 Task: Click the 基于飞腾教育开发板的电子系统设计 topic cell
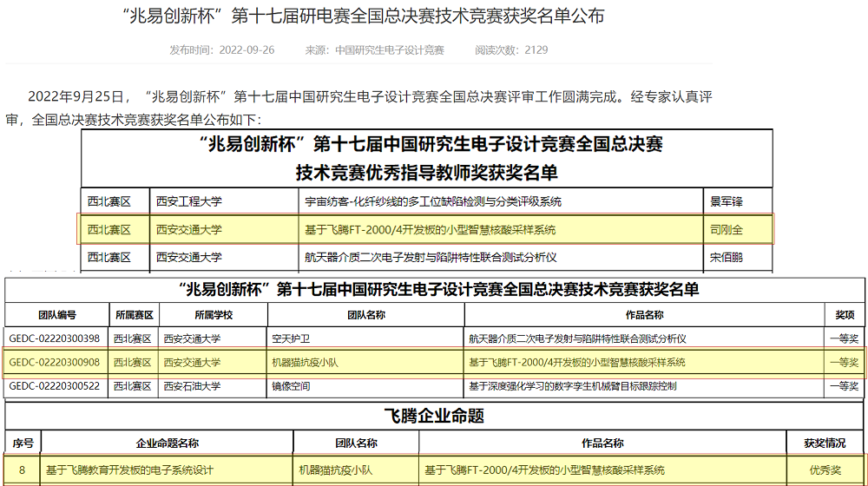[130, 470]
